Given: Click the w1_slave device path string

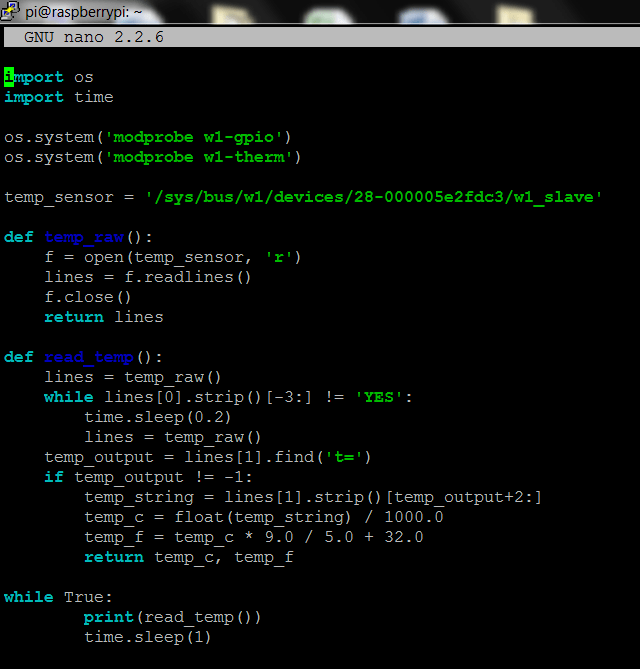Looking at the screenshot, I should pos(373,198).
